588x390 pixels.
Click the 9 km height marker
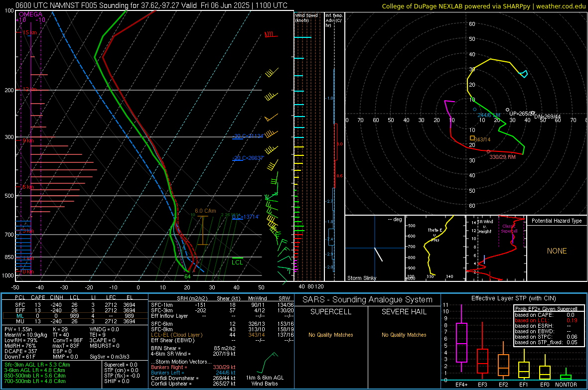[x=28, y=140]
